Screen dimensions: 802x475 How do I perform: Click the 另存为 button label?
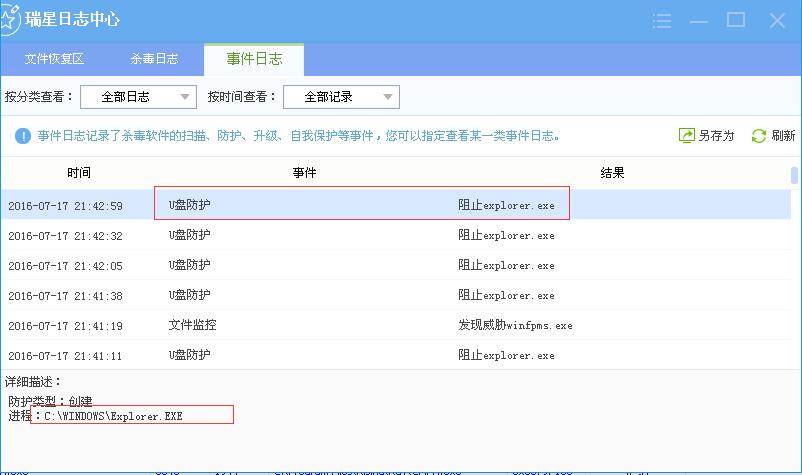[716, 135]
